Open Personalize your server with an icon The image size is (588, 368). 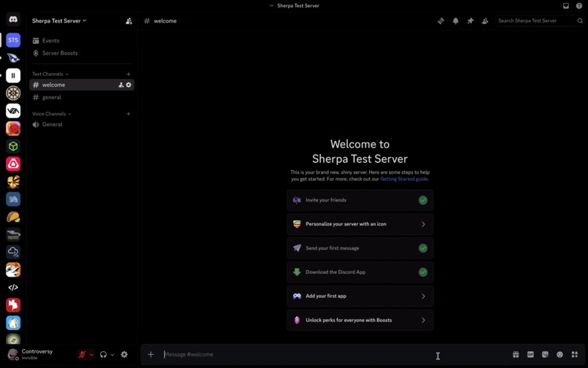360,224
